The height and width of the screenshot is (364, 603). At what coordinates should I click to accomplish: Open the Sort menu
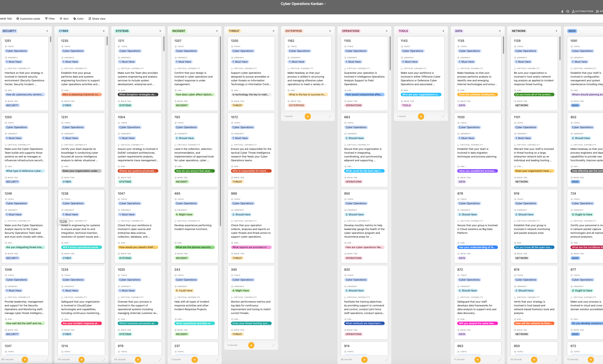click(64, 19)
